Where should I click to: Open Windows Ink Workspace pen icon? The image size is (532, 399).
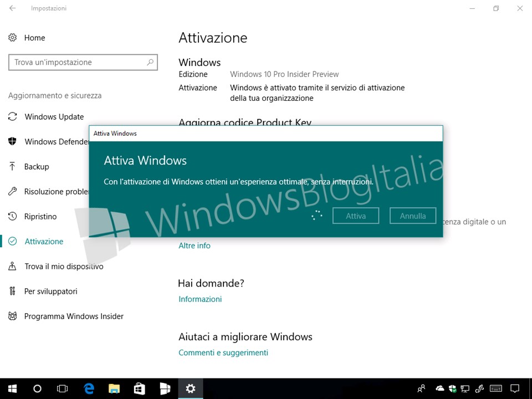click(479, 388)
